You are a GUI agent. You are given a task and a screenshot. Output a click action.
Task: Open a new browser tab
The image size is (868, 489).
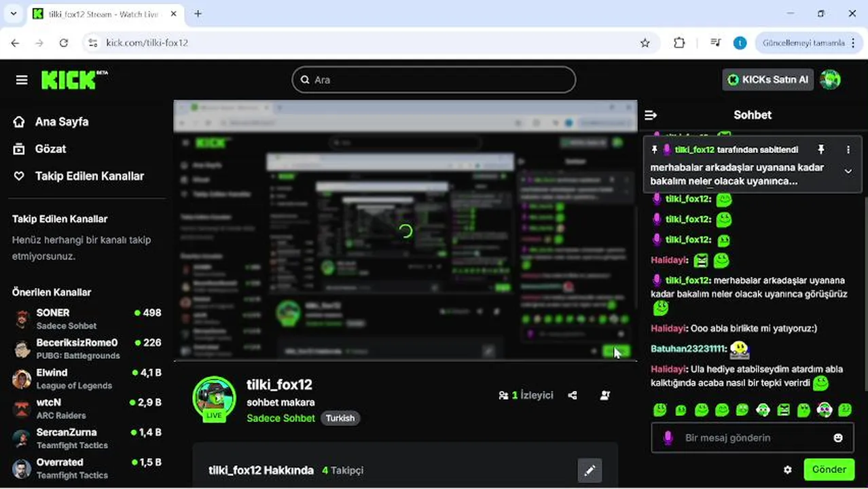(198, 14)
